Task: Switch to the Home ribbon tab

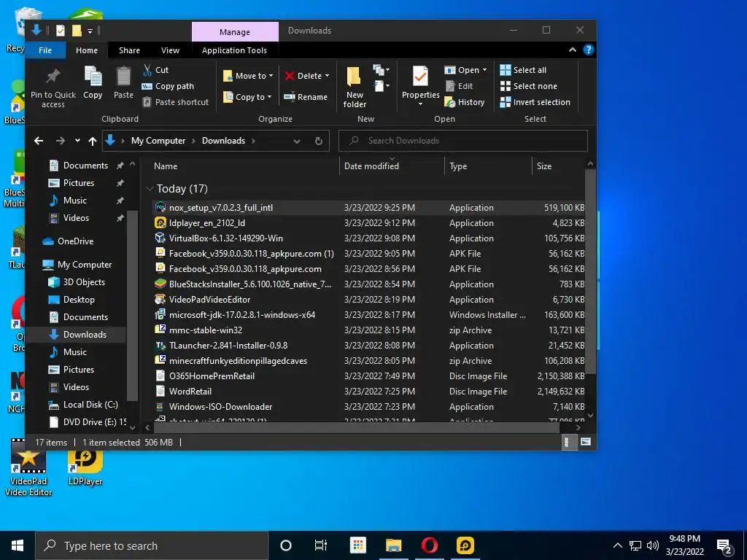Action: (x=87, y=50)
